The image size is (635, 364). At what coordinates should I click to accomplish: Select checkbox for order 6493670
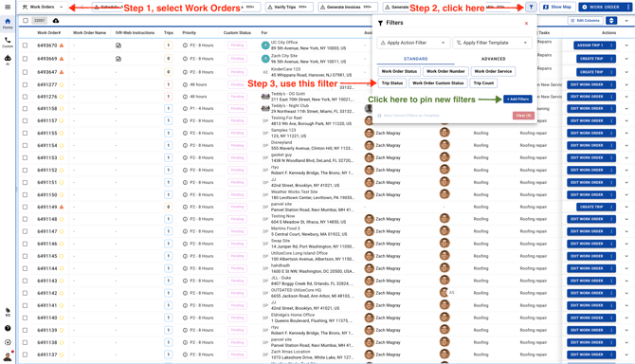(25, 45)
